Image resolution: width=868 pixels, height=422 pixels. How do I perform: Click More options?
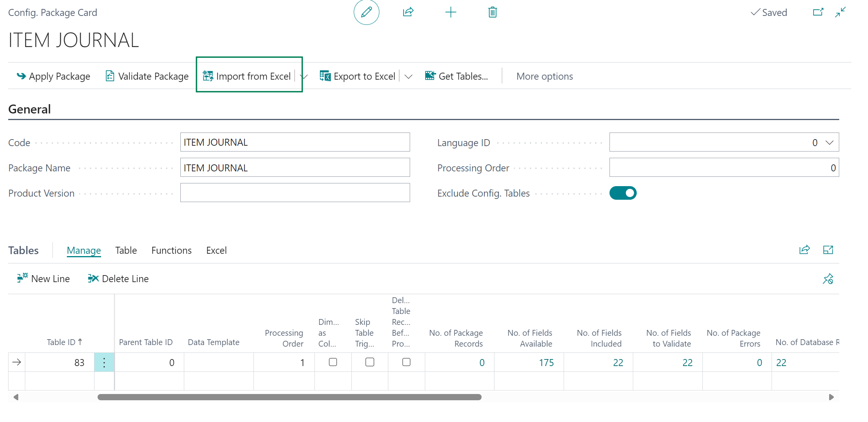tap(545, 77)
